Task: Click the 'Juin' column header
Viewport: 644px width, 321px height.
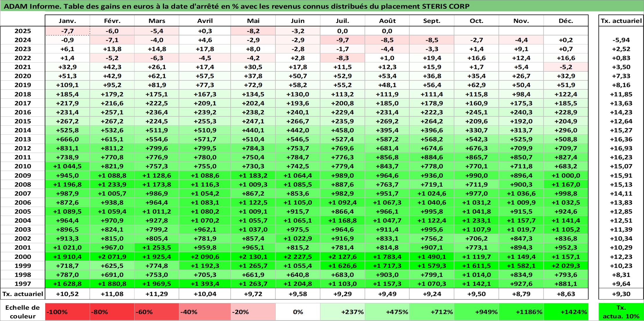Action: (x=298, y=21)
